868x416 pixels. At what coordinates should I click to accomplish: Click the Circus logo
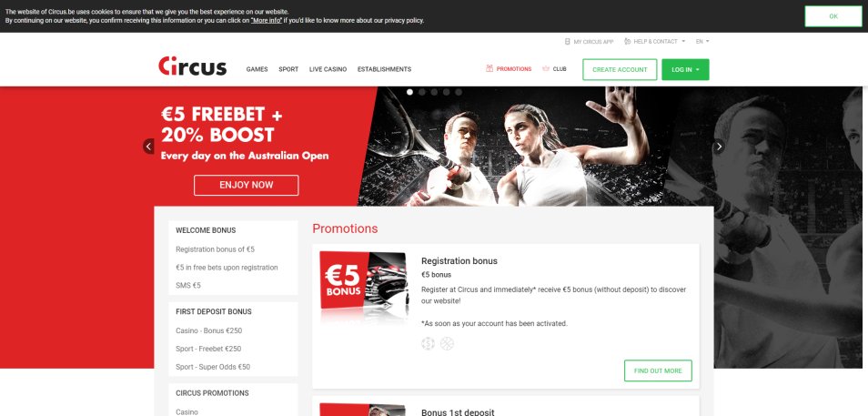coord(192,66)
